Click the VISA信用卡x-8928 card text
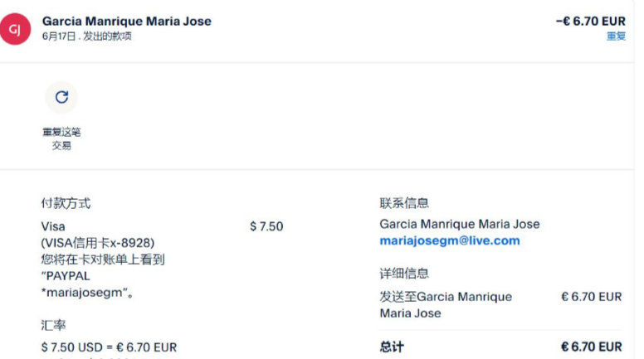Screen dimensions: 644x359 coord(98,243)
